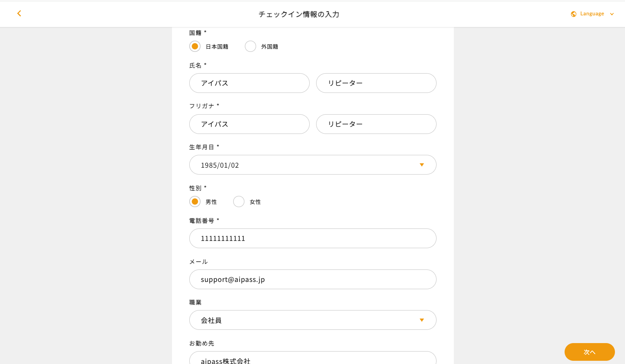Screen dimensions: 625x364
Task: Click the 職業 field label
Action: tap(195, 302)
